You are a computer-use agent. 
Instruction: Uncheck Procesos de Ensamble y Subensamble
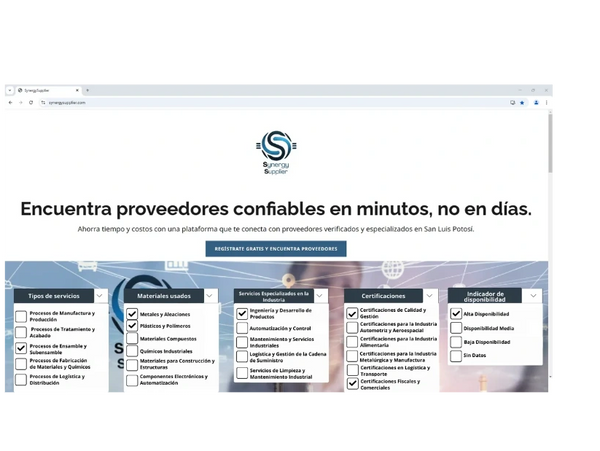pos(21,348)
